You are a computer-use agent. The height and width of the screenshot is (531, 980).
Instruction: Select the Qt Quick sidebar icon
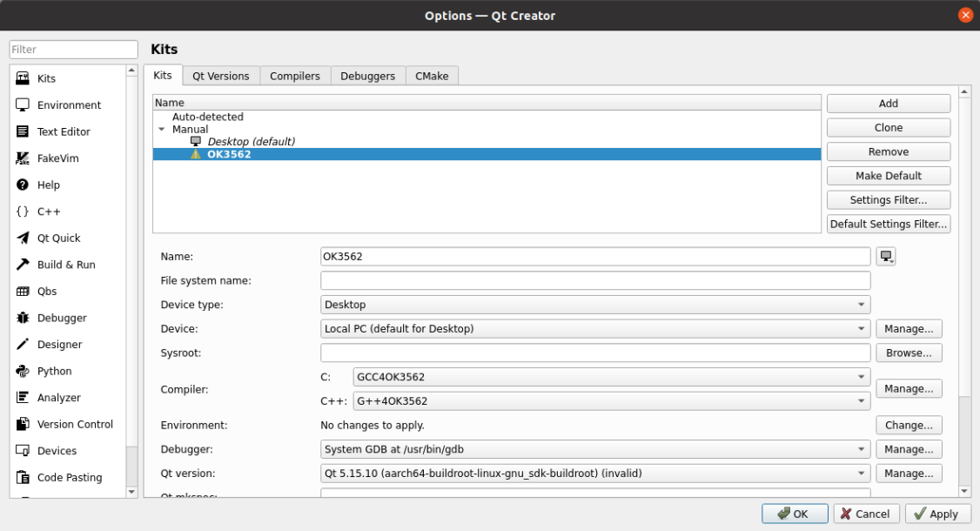click(23, 239)
